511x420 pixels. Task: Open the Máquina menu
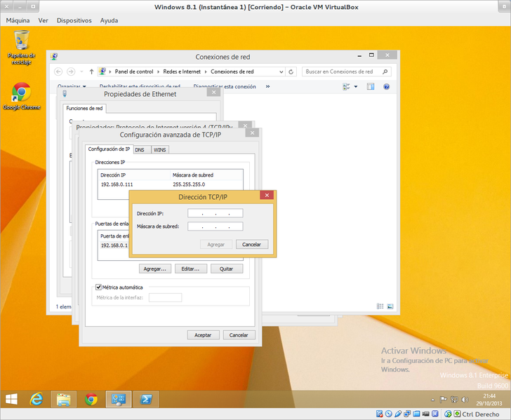18,20
